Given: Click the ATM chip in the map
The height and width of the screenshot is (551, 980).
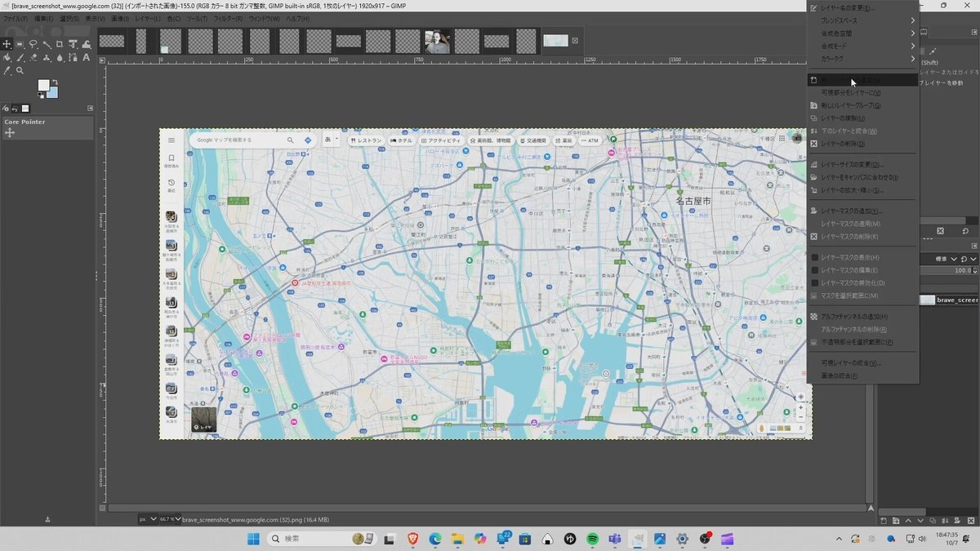Looking at the screenshot, I should (590, 140).
